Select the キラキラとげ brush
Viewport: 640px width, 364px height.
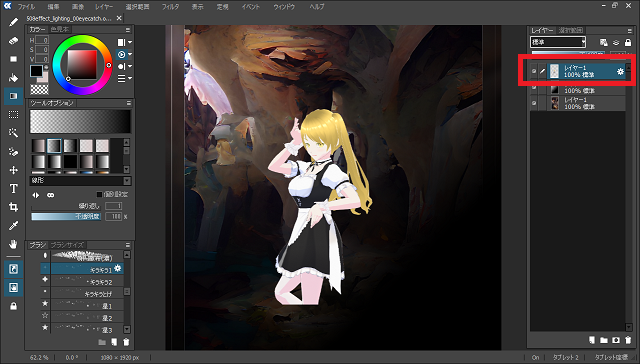[82, 293]
